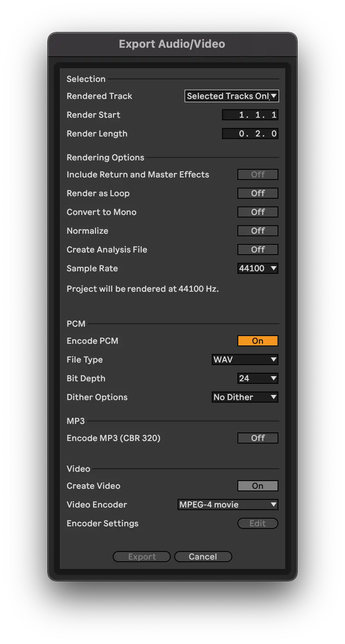Open the Video Encoder dropdown
The image size is (345, 644).
click(x=228, y=505)
